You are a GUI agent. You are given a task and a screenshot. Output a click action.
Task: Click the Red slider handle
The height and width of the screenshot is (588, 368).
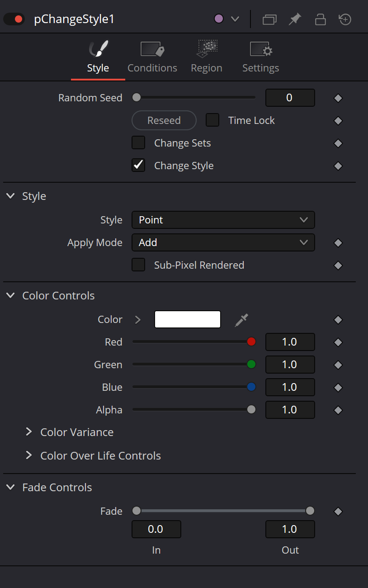pos(251,341)
